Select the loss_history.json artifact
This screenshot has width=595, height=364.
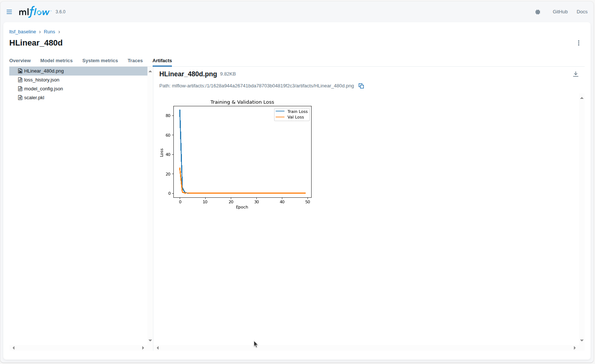tap(41, 80)
